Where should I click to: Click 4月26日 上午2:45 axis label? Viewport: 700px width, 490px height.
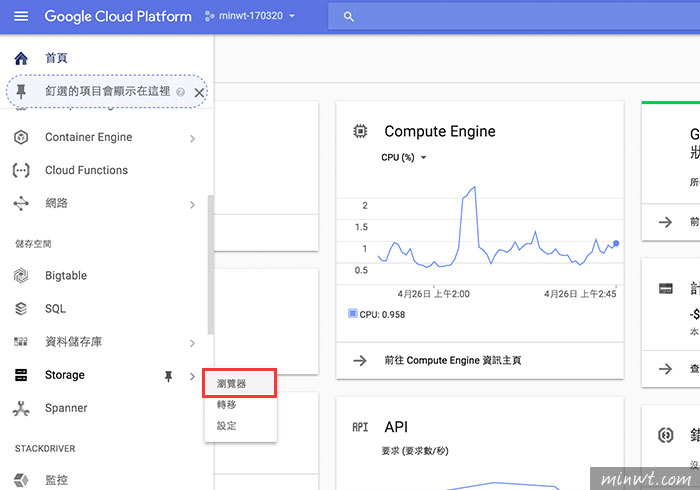click(x=580, y=294)
